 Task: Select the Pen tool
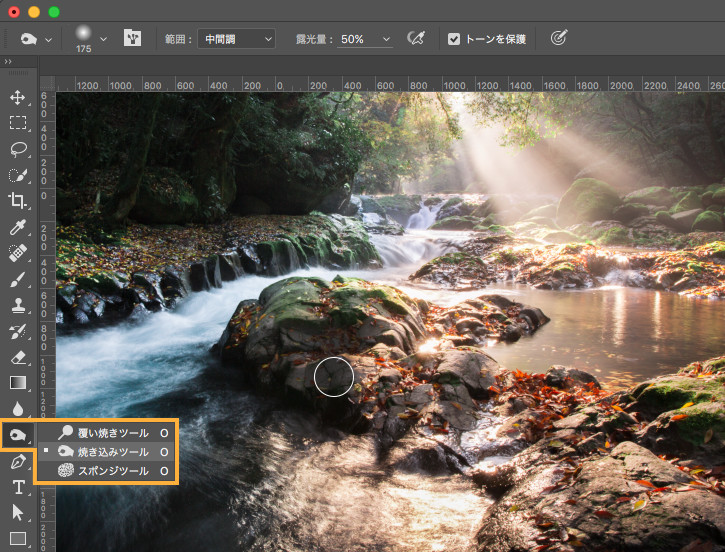18,461
